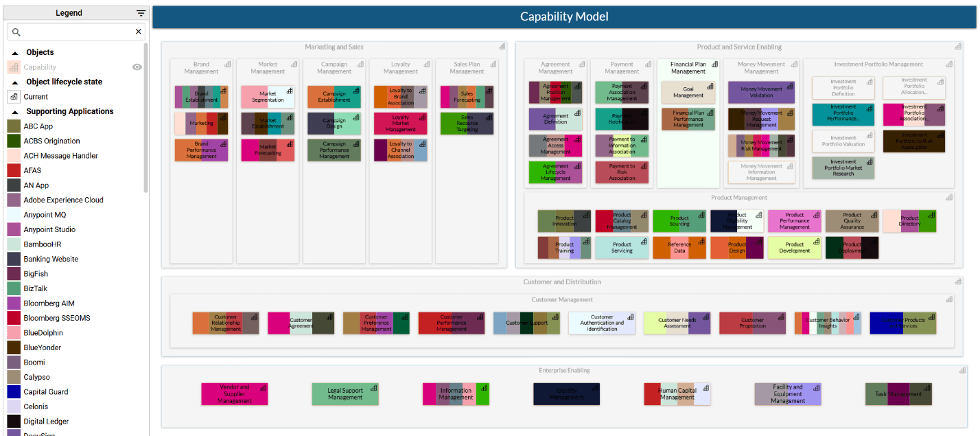Screen dimensions: 980x436
Task: Select BambooHR legend entry
Action: tap(43, 244)
